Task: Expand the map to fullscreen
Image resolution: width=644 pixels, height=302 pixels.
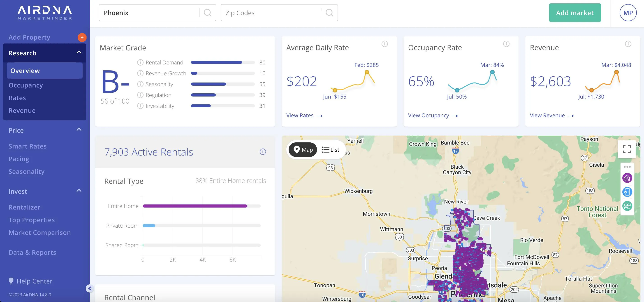Action: pyautogui.click(x=626, y=149)
